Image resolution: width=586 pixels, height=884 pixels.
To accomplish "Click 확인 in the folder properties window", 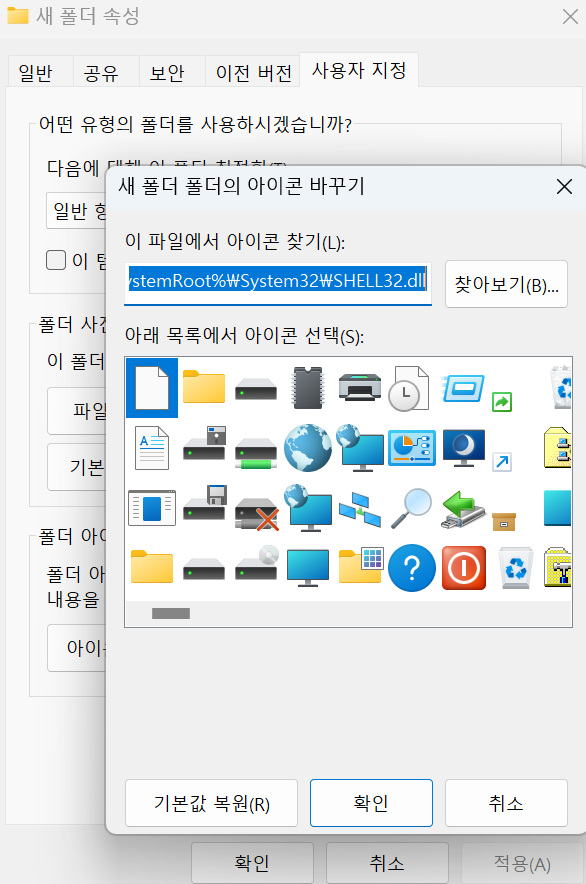I will click(252, 863).
